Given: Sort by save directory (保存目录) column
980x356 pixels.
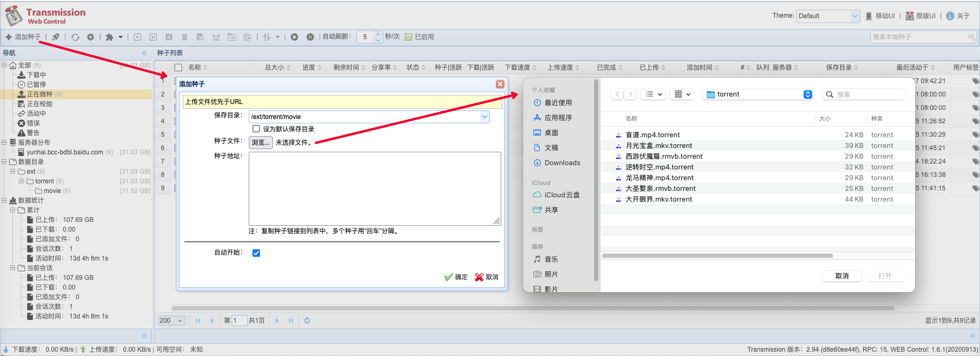Looking at the screenshot, I should click(x=842, y=68).
